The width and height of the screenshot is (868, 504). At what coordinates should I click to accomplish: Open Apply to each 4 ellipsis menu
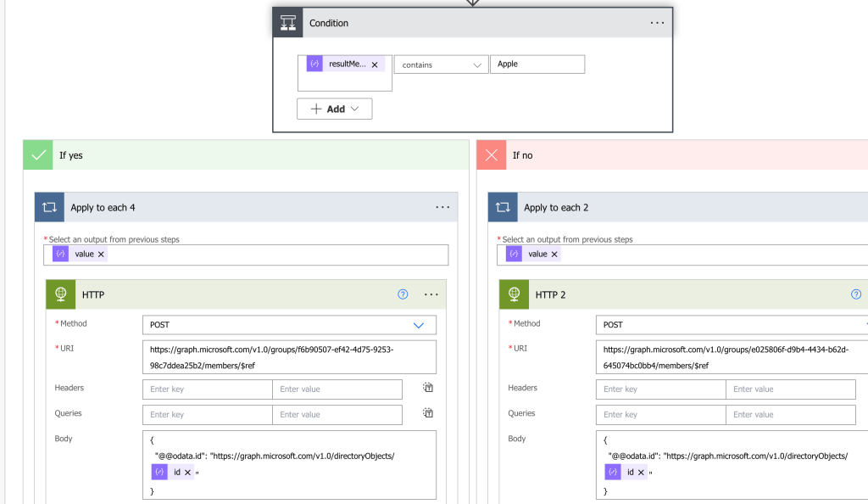442,207
